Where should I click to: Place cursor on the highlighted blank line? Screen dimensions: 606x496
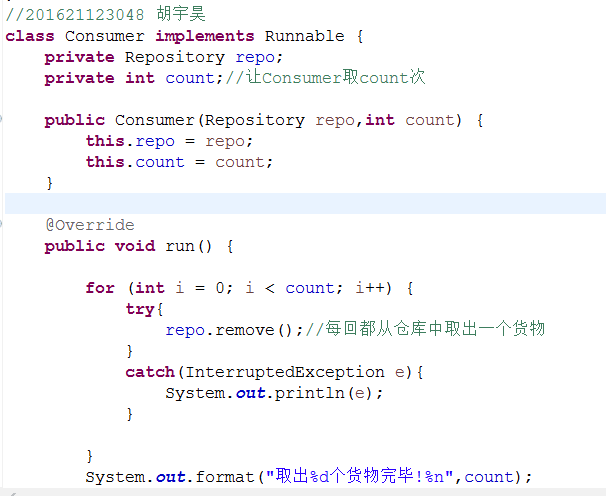[x=300, y=204]
